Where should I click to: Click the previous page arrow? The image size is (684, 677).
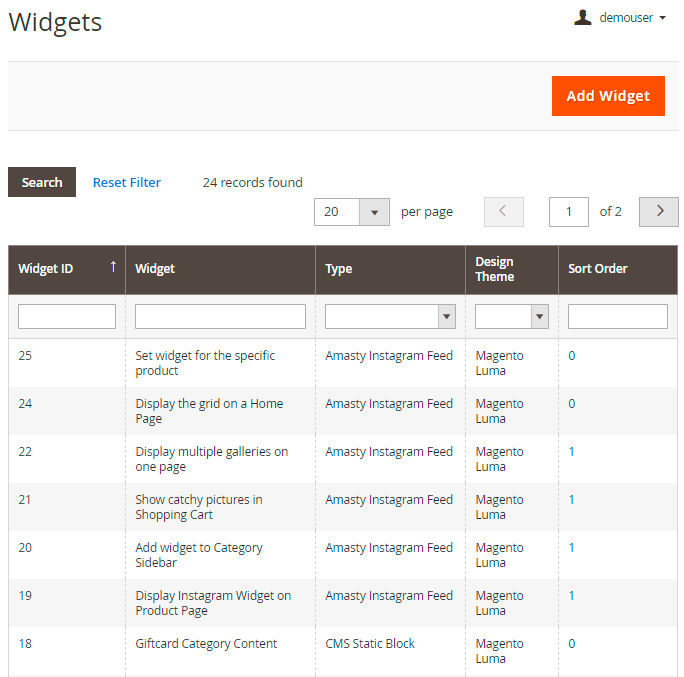pos(503,211)
